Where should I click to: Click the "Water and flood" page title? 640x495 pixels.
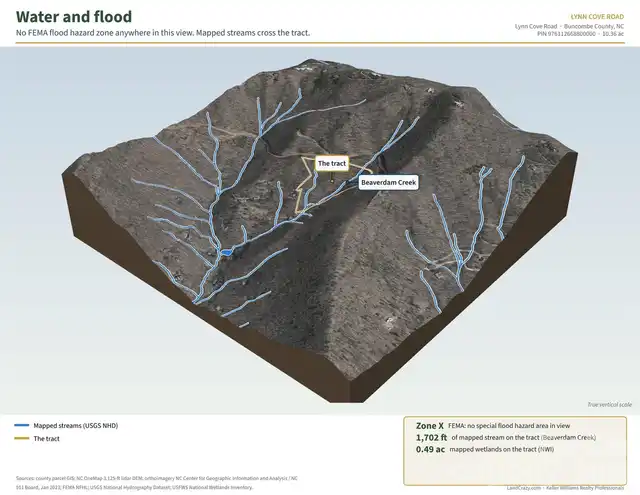tap(74, 17)
